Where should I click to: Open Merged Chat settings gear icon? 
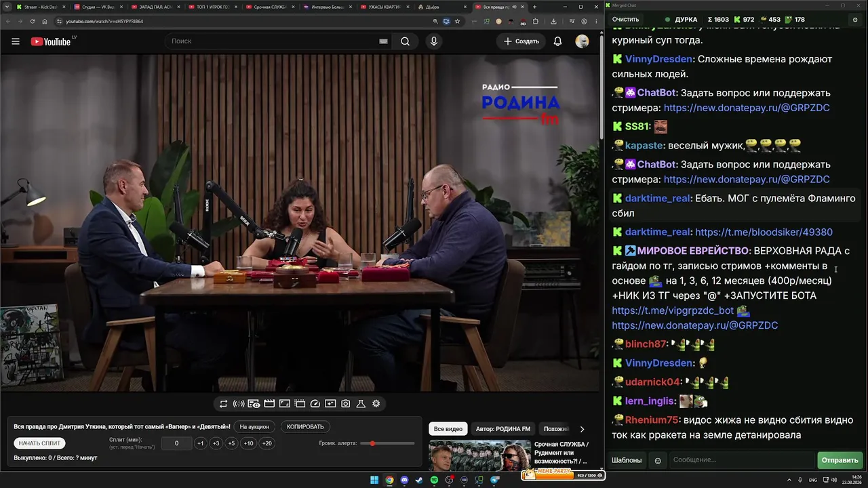[855, 20]
